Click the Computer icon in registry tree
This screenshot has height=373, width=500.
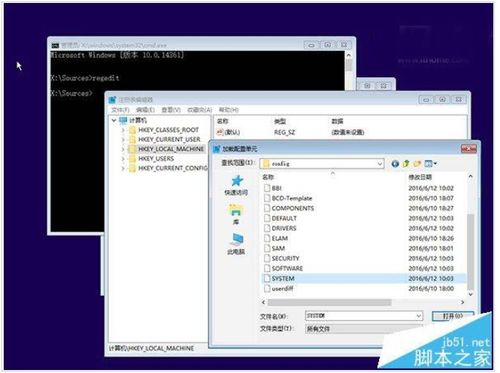click(x=123, y=120)
